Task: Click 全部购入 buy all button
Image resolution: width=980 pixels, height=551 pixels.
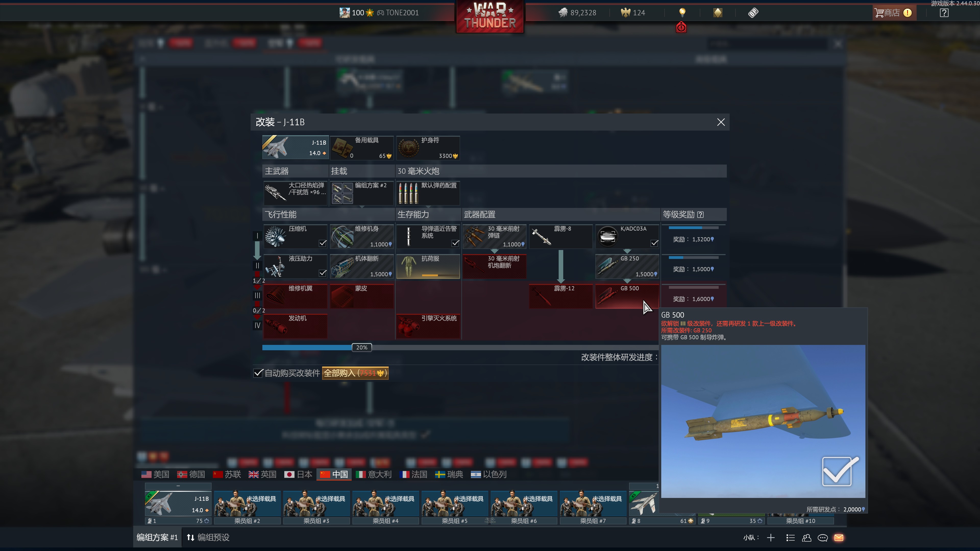Action: (355, 373)
